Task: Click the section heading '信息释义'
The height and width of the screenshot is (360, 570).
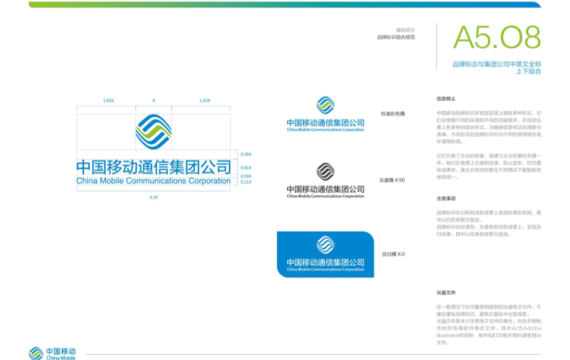Action: pyautogui.click(x=446, y=99)
